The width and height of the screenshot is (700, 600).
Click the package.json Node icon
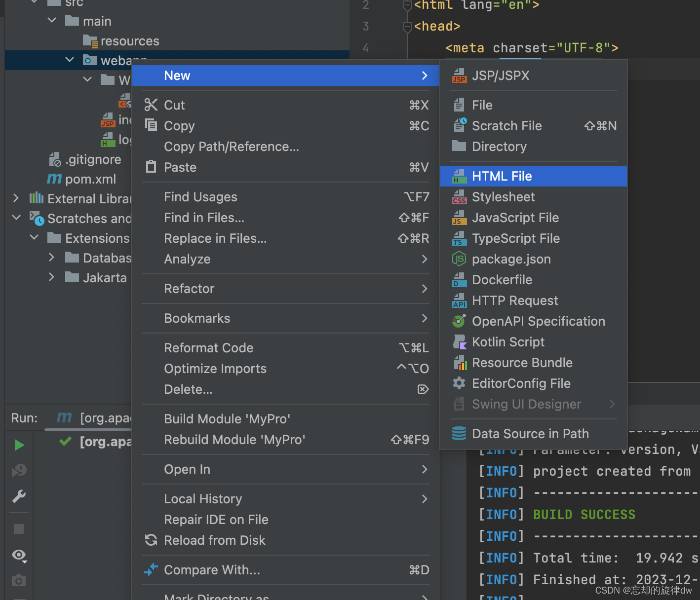pyautogui.click(x=459, y=259)
